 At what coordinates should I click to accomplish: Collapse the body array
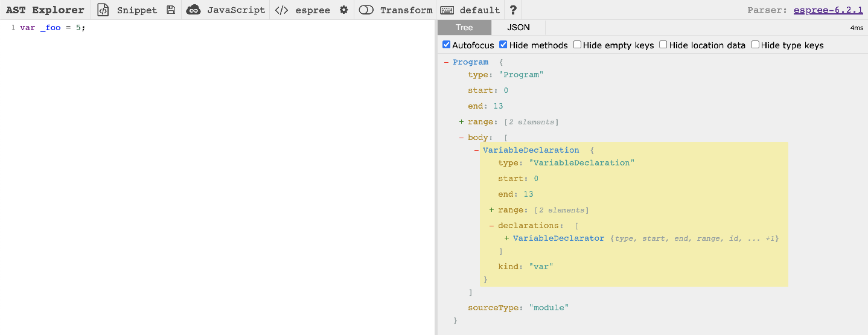pyautogui.click(x=462, y=138)
